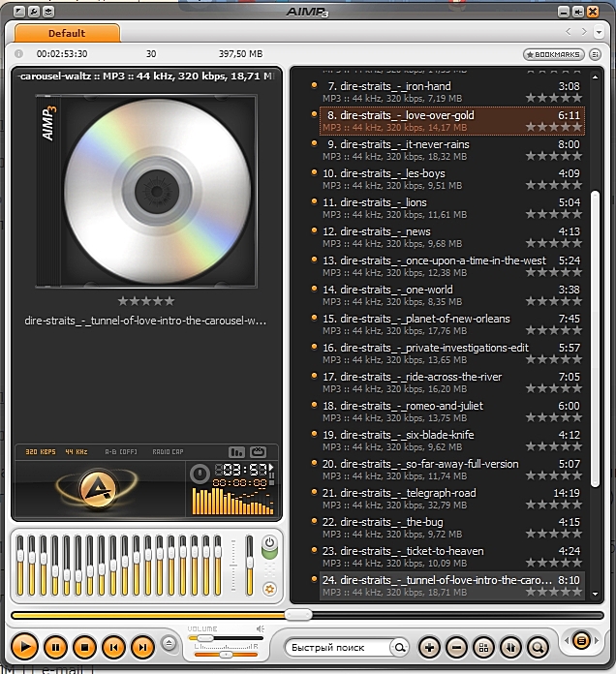The height and width of the screenshot is (674, 616).
Task: Click the preamp slider beside equalizer power
Action: 249,566
